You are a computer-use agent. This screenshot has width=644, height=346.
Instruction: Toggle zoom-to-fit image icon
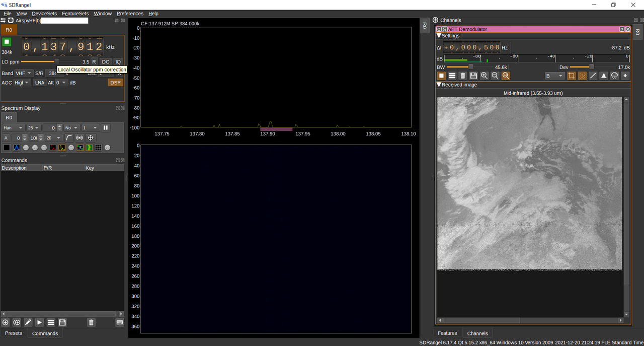click(506, 76)
